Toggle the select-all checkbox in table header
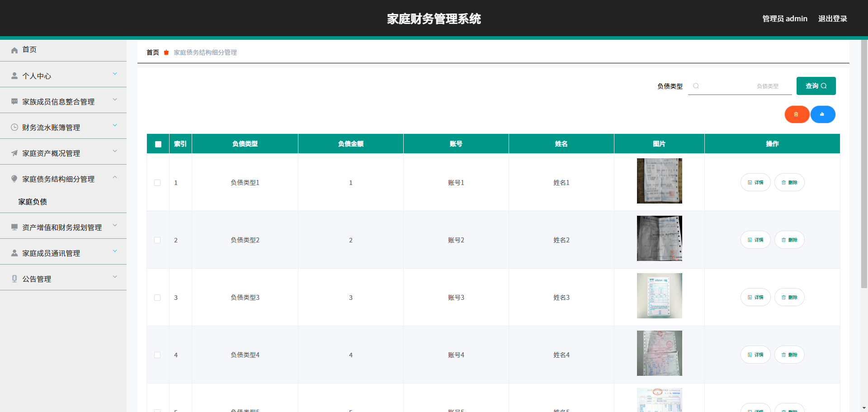 point(158,144)
